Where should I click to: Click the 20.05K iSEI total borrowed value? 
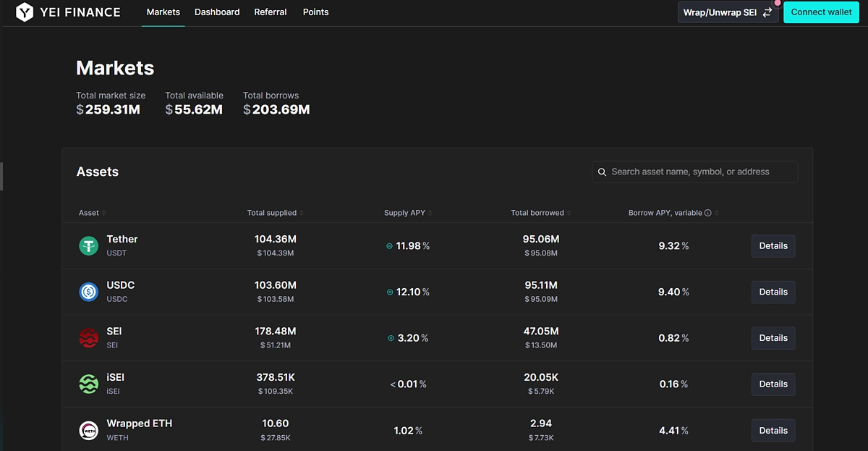pyautogui.click(x=541, y=377)
